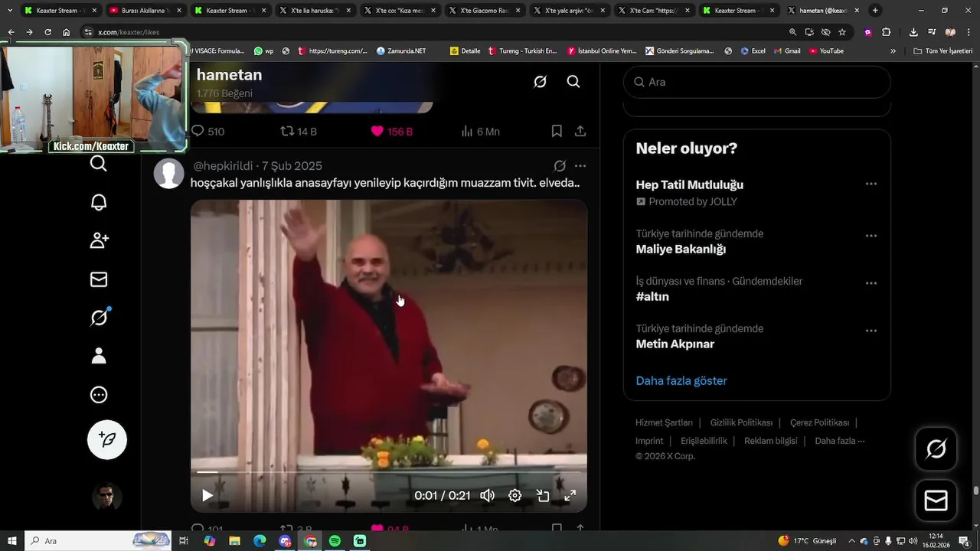Viewport: 980px width, 551px height.
Task: Switch to X'te yalc arşiv tab
Action: 569,11
